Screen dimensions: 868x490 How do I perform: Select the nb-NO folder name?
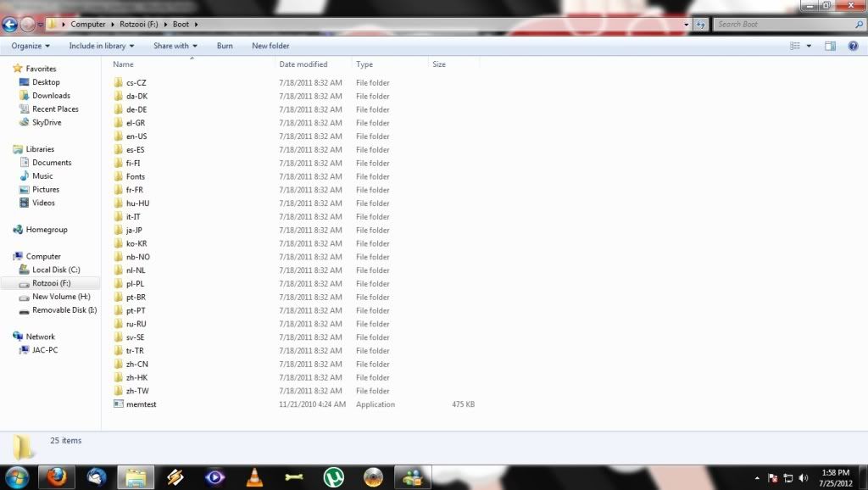(138, 257)
